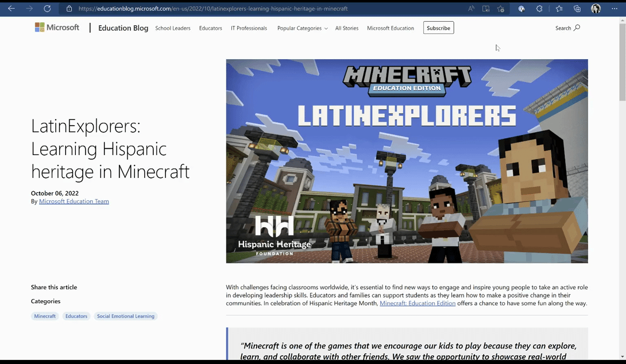
Task: Click the lock icon for site information
Action: click(x=69, y=9)
